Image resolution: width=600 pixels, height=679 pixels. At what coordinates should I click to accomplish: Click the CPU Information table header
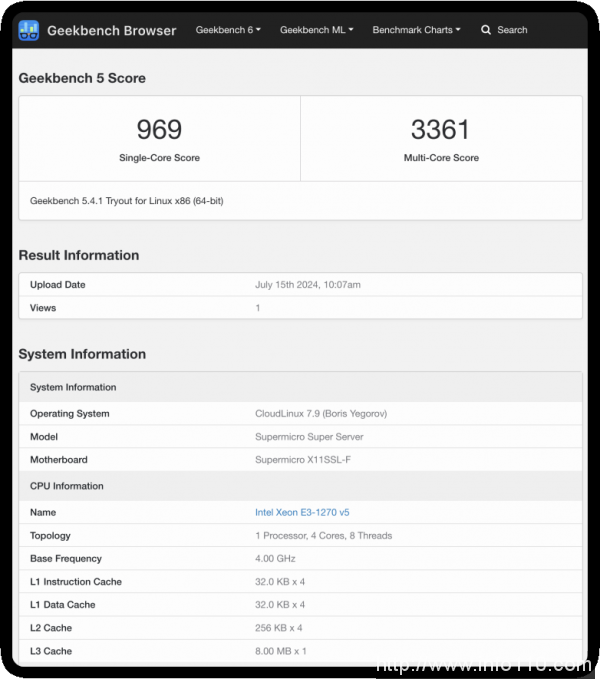point(67,486)
